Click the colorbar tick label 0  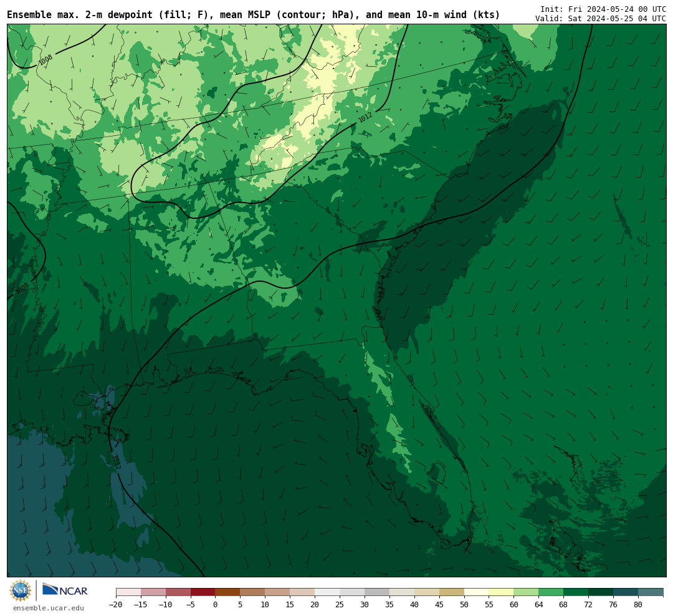click(216, 604)
